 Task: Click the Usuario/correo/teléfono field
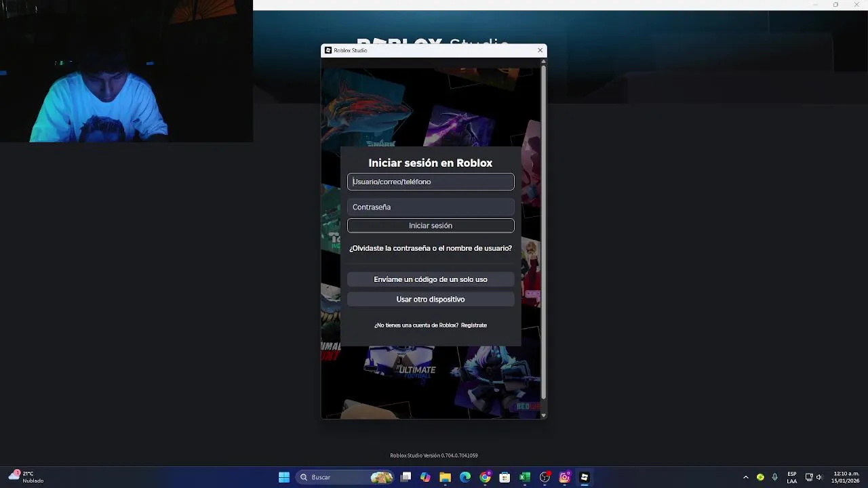pos(431,182)
